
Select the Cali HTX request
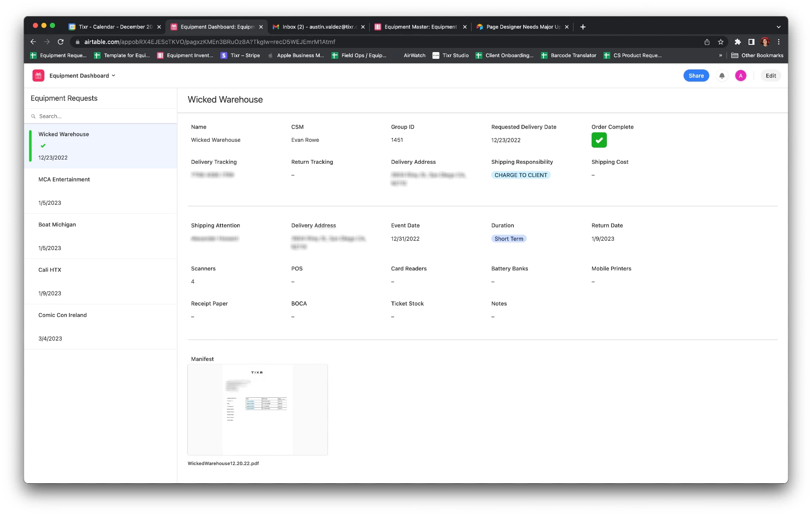click(101, 282)
